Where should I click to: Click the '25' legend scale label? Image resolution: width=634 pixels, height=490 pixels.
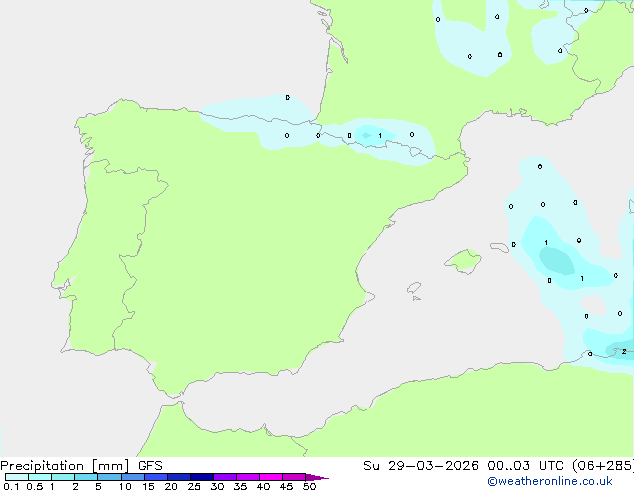[194, 486]
